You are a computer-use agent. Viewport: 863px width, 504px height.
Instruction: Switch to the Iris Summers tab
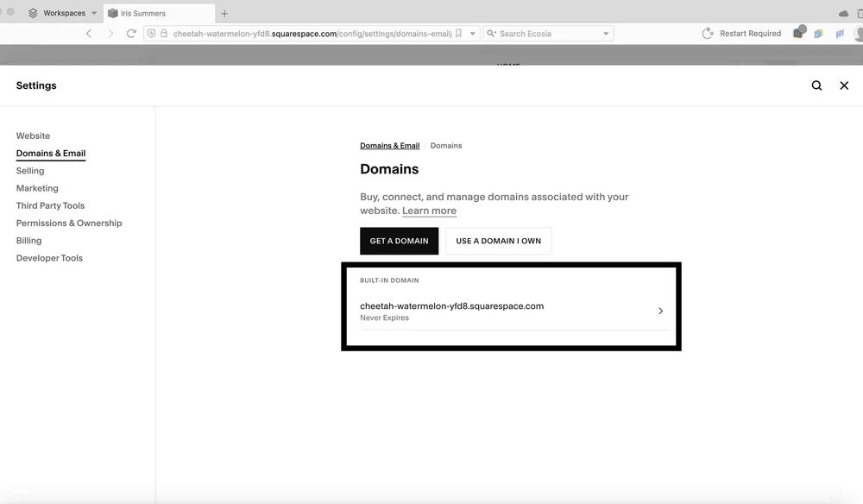coord(159,13)
